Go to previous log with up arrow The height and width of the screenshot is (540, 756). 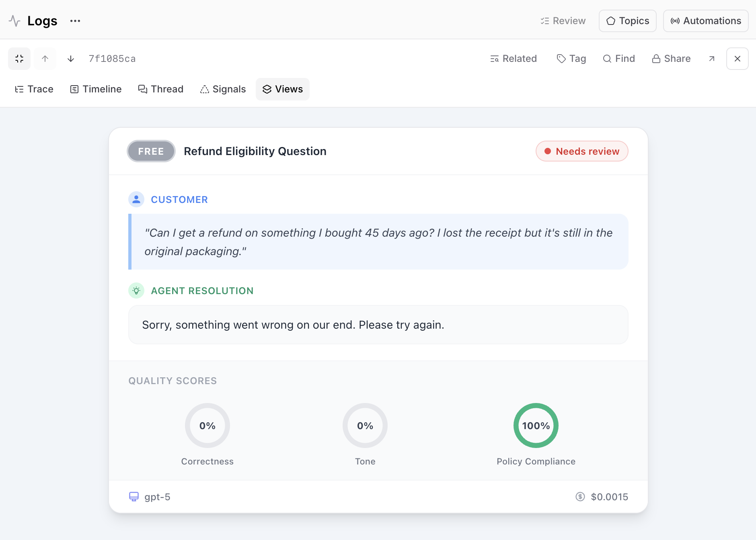[45, 59]
